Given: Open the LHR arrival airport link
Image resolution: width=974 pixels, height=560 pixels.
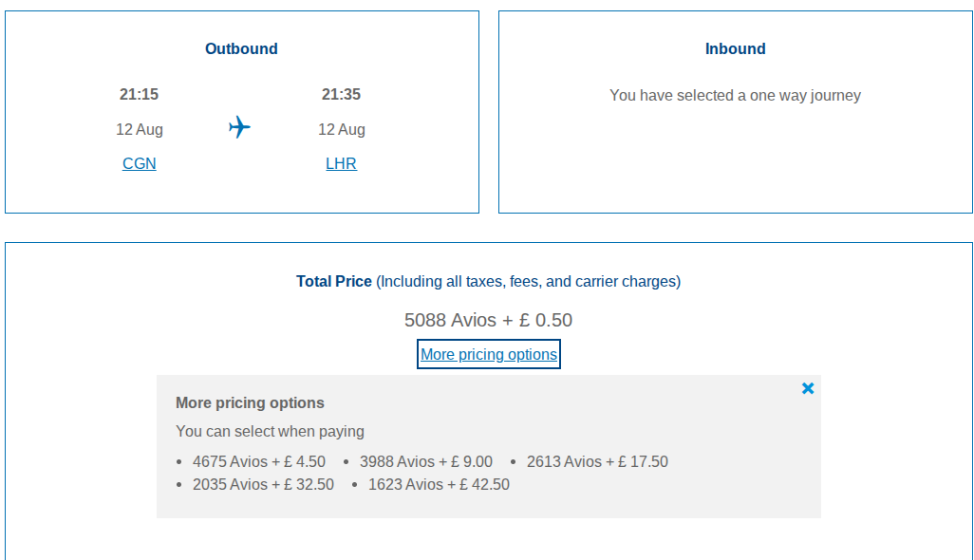Looking at the screenshot, I should [341, 163].
